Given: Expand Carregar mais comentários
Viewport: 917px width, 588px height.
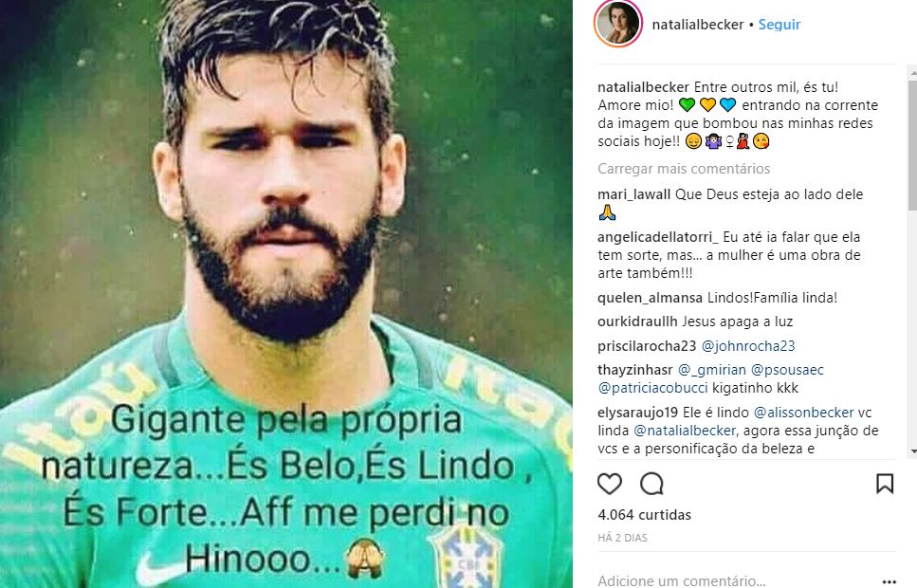Looking at the screenshot, I should pyautogui.click(x=684, y=169).
